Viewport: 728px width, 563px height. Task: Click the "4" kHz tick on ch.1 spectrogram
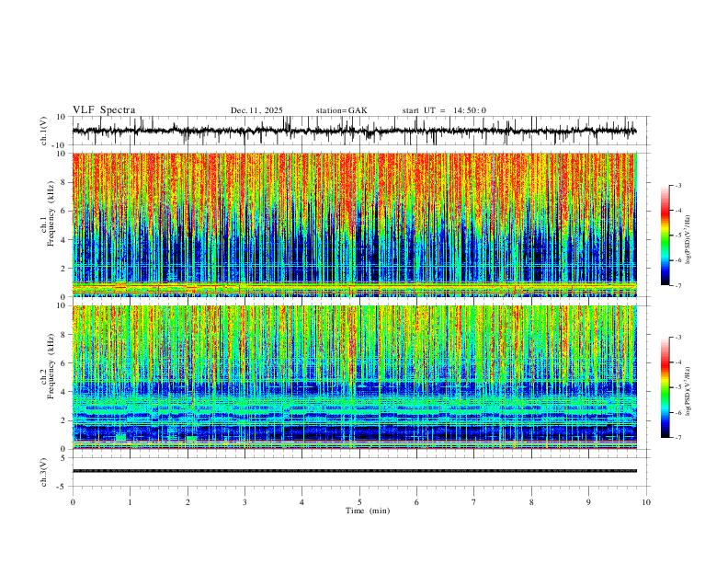(63, 240)
